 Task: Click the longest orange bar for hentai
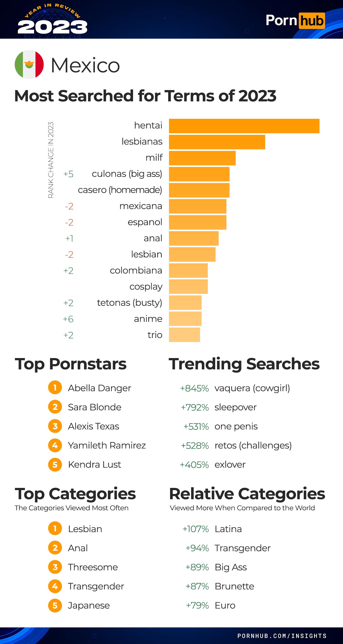pyautogui.click(x=244, y=126)
